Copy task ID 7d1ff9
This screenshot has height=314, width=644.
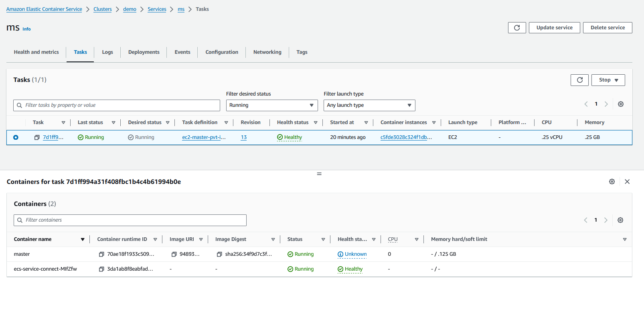point(37,137)
